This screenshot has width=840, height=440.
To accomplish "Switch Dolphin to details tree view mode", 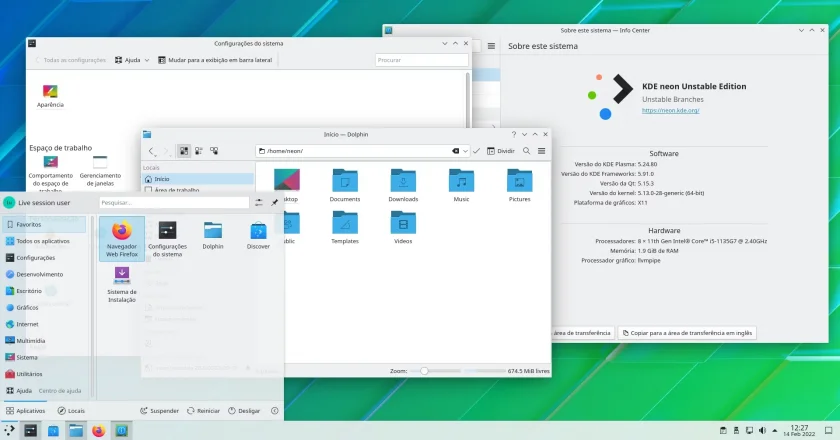I will pos(214,151).
